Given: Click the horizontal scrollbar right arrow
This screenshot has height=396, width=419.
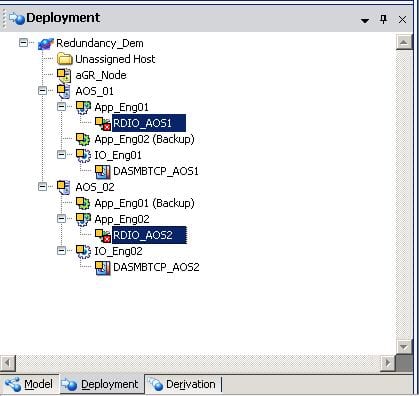Looking at the screenshot, I should click(388, 363).
